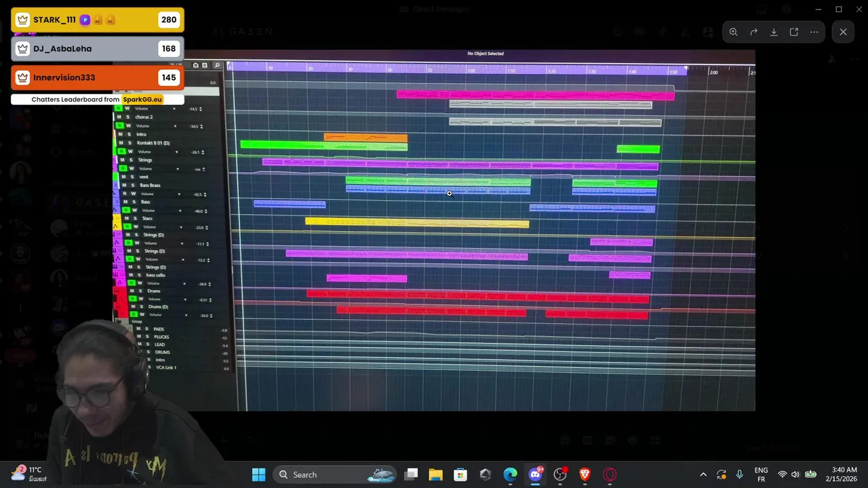The height and width of the screenshot is (488, 868).
Task: Toggle Read automation on -34.5 volume lane
Action: pyautogui.click(x=120, y=125)
